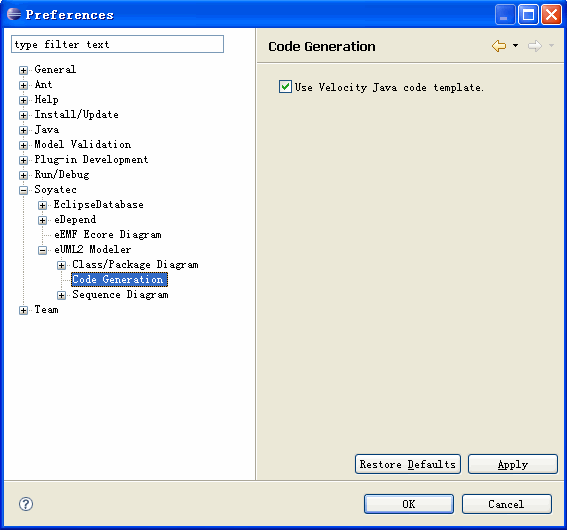Confirm preferences with OK button
Screen dimensions: 567x530
pos(409,504)
